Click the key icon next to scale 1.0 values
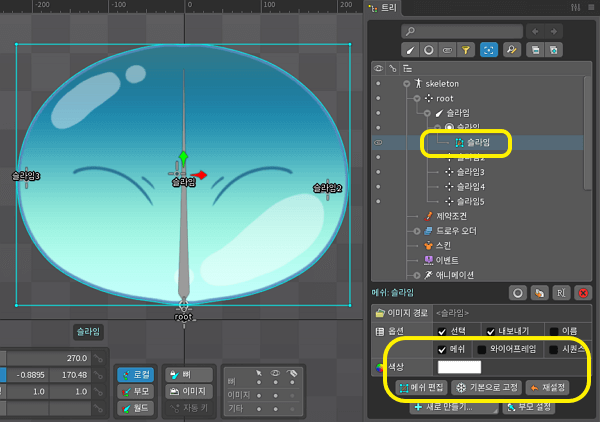Viewport: 600px width, 422px height. pos(99,392)
